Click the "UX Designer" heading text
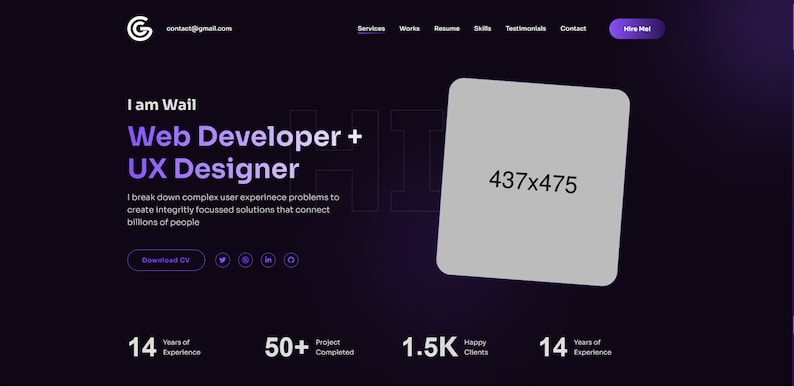Image resolution: width=794 pixels, height=386 pixels. (x=213, y=169)
